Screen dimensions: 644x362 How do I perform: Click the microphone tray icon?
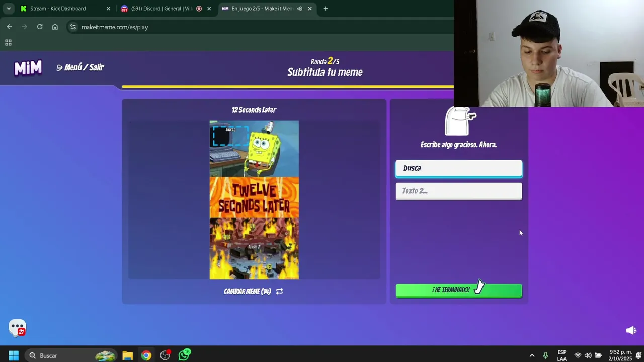click(545, 355)
